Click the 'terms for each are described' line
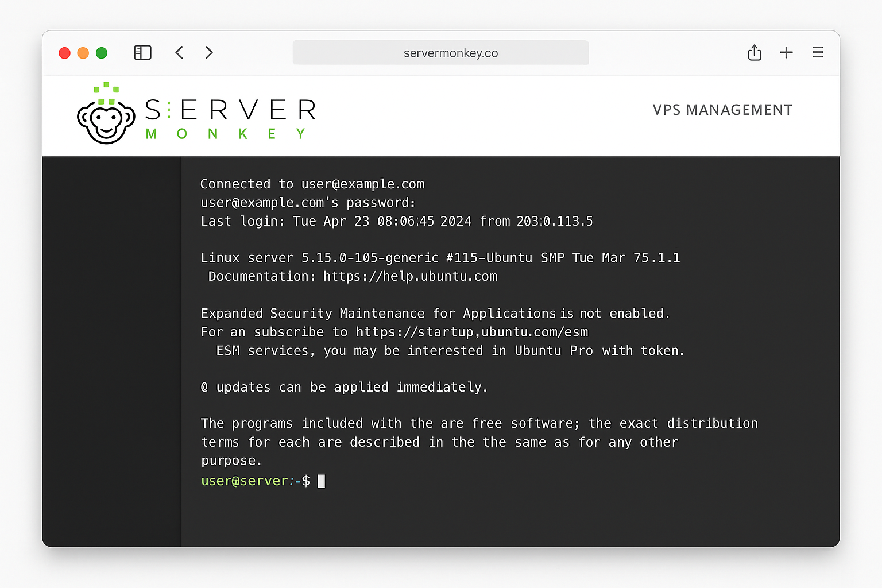Viewport: 882px width, 588px height. click(440, 442)
